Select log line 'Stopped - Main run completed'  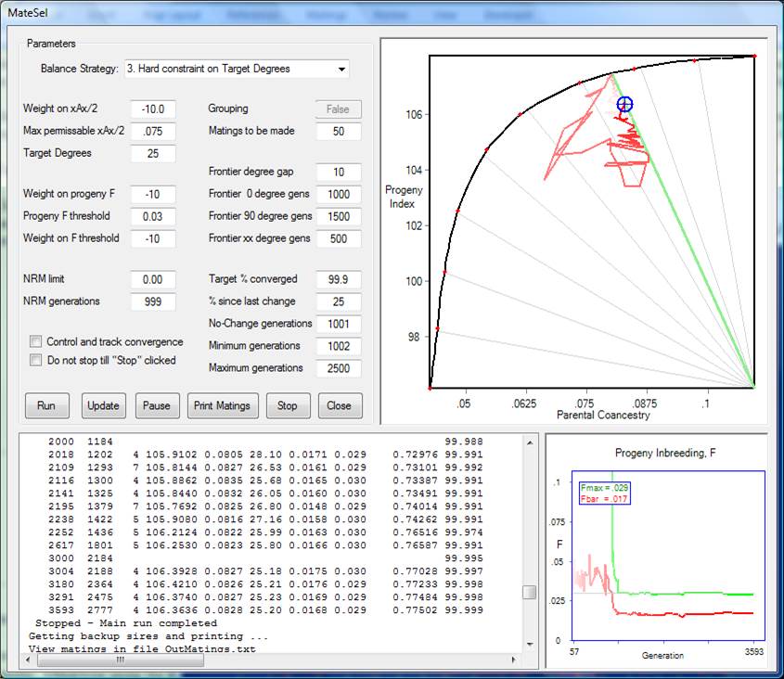pos(126,623)
